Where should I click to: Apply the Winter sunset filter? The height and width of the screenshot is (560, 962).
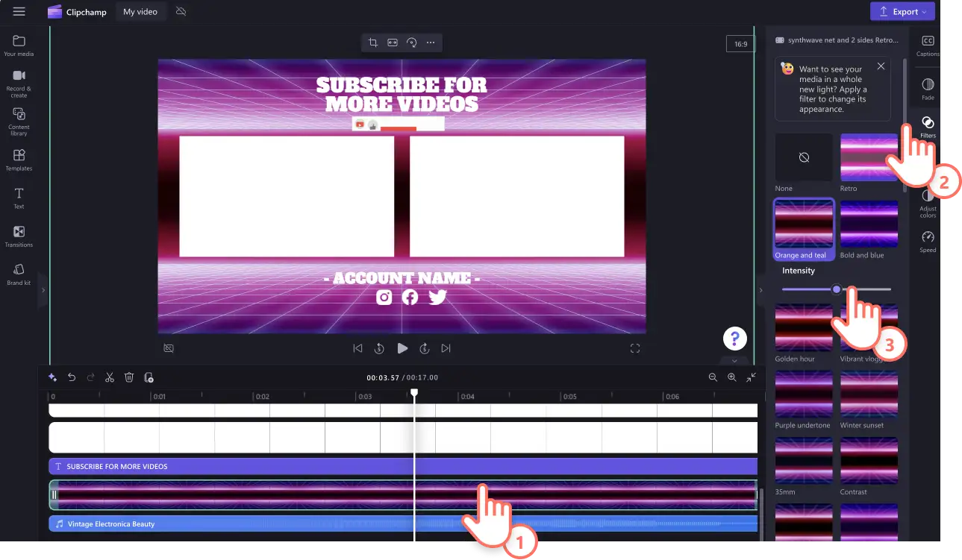(869, 394)
